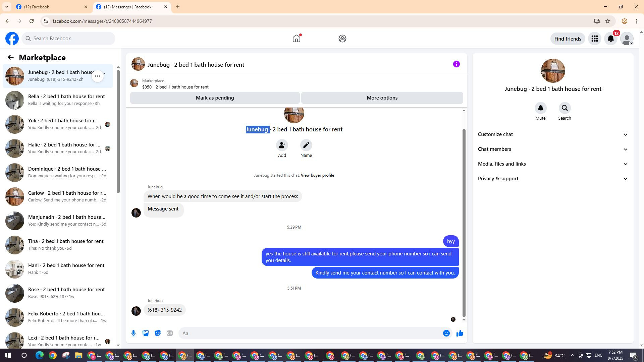Screen dimensions: 644x362
Task: Go back from Marketplace using arrow
Action: pyautogui.click(x=11, y=57)
